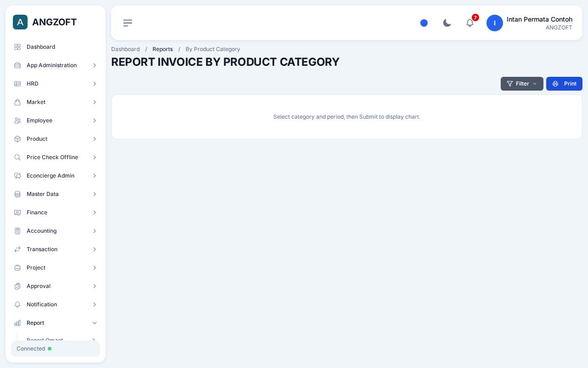The height and width of the screenshot is (368, 588).
Task: Click the user avatar circle 'I'
Action: click(x=495, y=23)
